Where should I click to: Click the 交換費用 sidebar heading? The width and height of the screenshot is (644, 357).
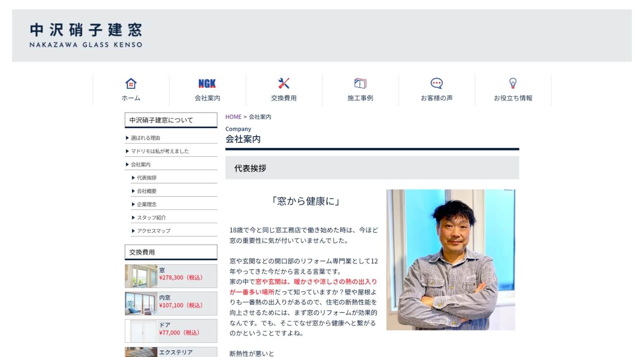[x=171, y=252]
